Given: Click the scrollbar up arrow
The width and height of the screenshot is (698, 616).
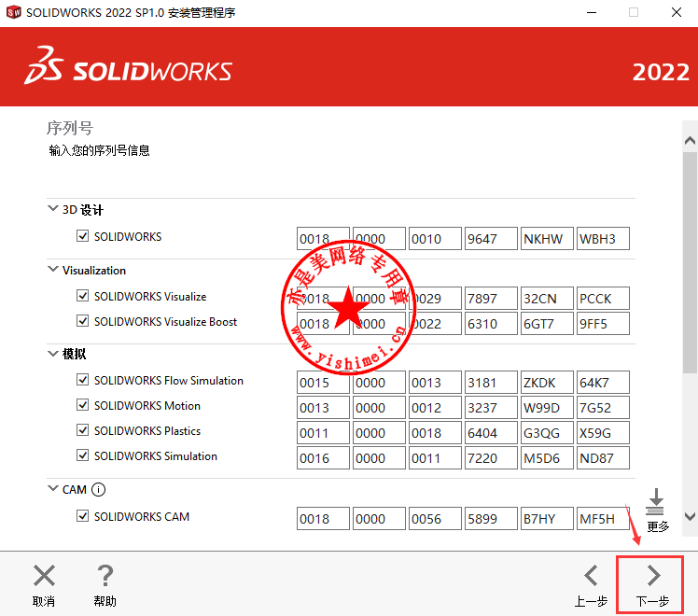Looking at the screenshot, I should [690, 141].
